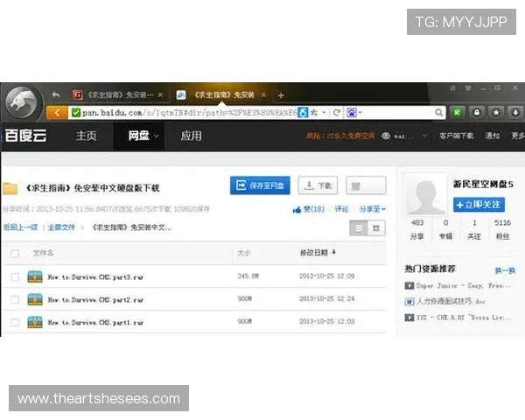Image resolution: width=525 pixels, height=420 pixels.
Task: Click the 评论 comment link
Action: click(341, 209)
